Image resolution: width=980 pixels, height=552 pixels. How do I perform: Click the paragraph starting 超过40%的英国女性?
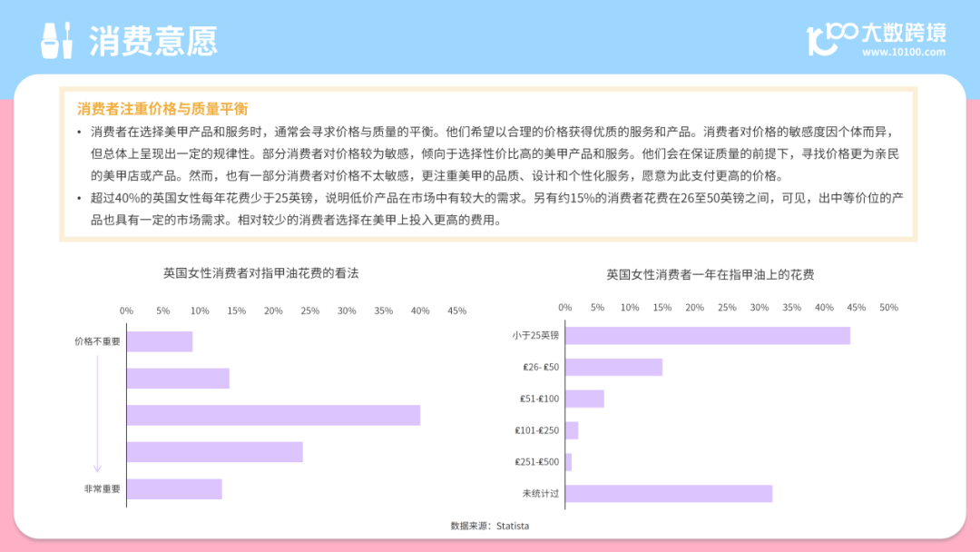coord(496,209)
